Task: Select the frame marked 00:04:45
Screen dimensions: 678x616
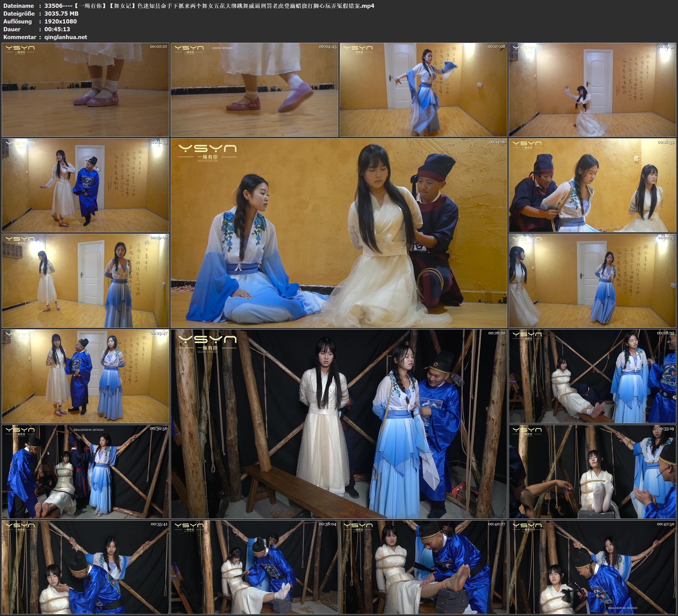Action: coord(254,89)
